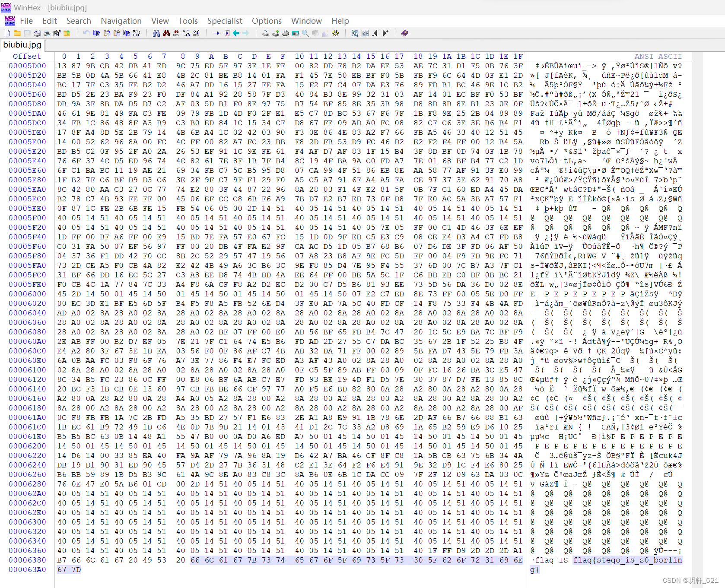This screenshot has height=588, width=725.
Task: Click the Replace Hex Values icon
Action: (x=196, y=33)
